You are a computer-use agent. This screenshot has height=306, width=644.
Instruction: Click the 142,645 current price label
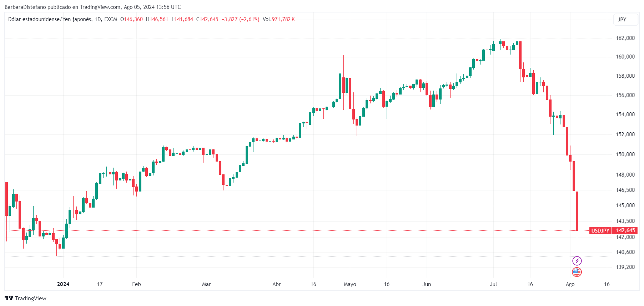pos(625,231)
